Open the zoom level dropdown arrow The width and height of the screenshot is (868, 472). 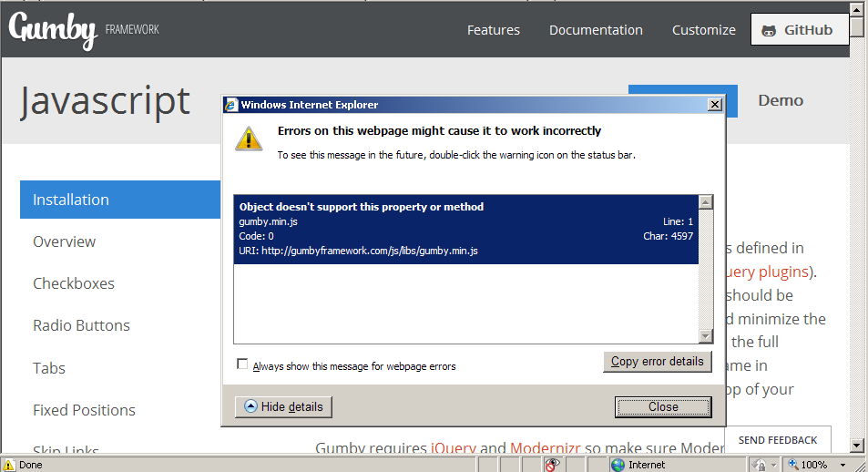[842, 465]
